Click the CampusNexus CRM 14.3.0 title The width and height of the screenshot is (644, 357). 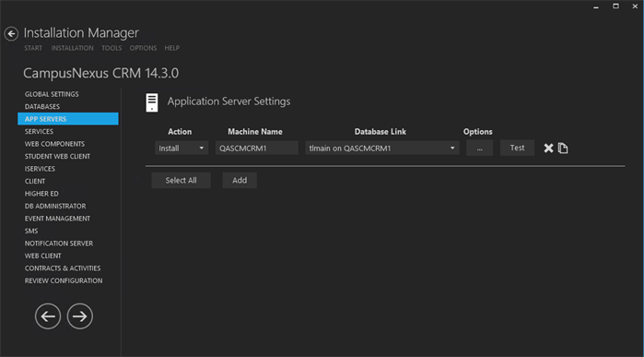click(x=101, y=73)
